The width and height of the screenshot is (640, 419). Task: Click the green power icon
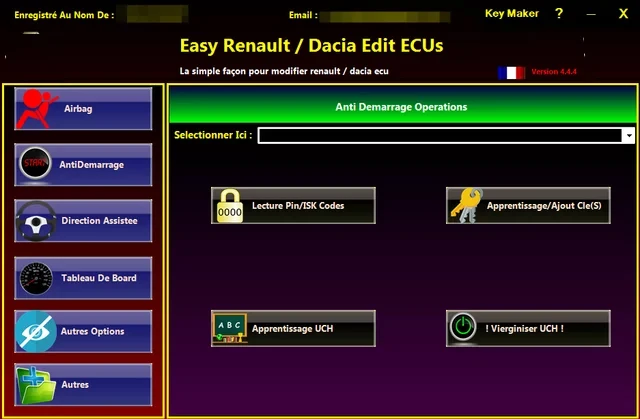463,327
